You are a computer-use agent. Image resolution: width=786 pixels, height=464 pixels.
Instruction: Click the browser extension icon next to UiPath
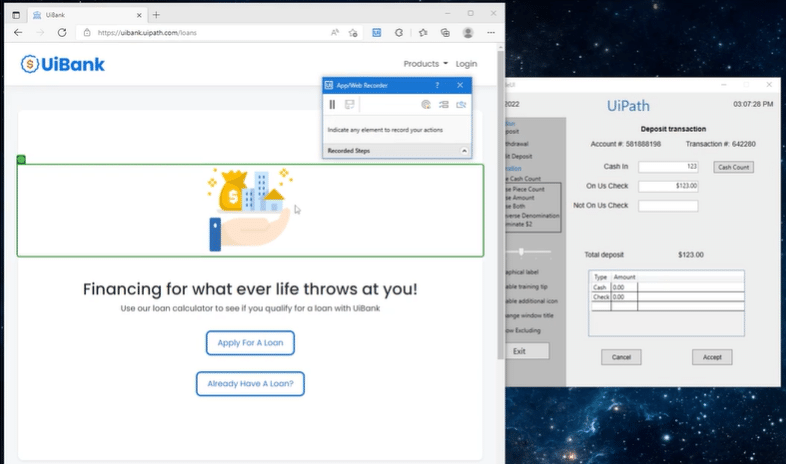[x=399, y=33]
